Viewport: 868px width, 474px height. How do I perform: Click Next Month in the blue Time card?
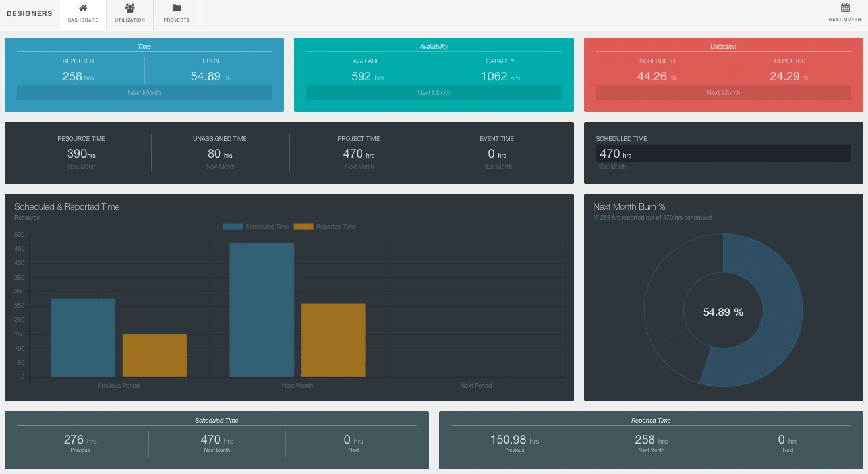point(144,92)
